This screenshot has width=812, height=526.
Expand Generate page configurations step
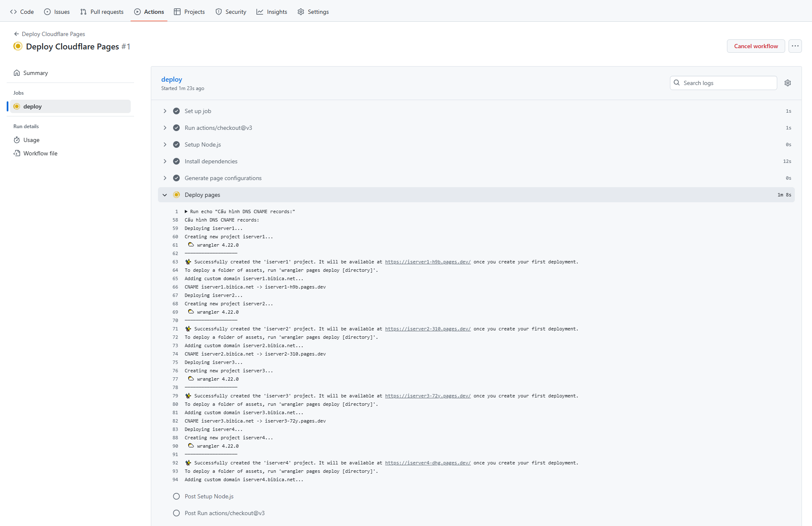pyautogui.click(x=476, y=178)
